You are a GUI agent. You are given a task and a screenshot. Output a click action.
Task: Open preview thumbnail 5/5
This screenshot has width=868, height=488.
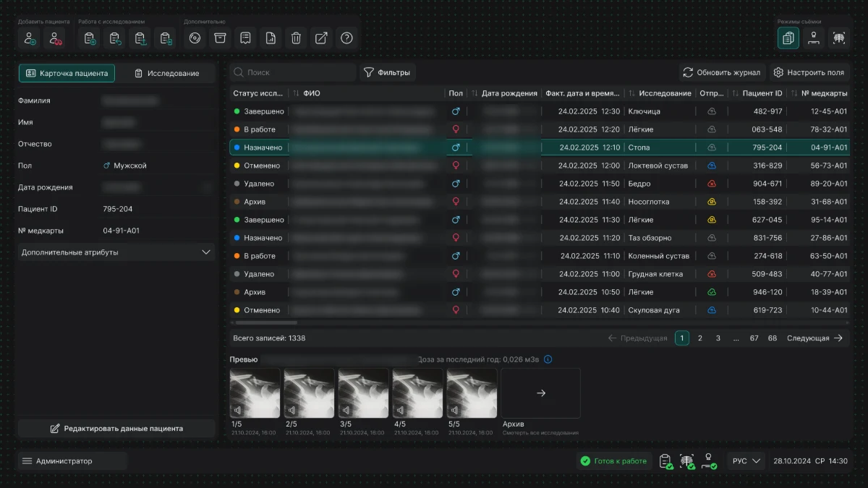coord(472,393)
